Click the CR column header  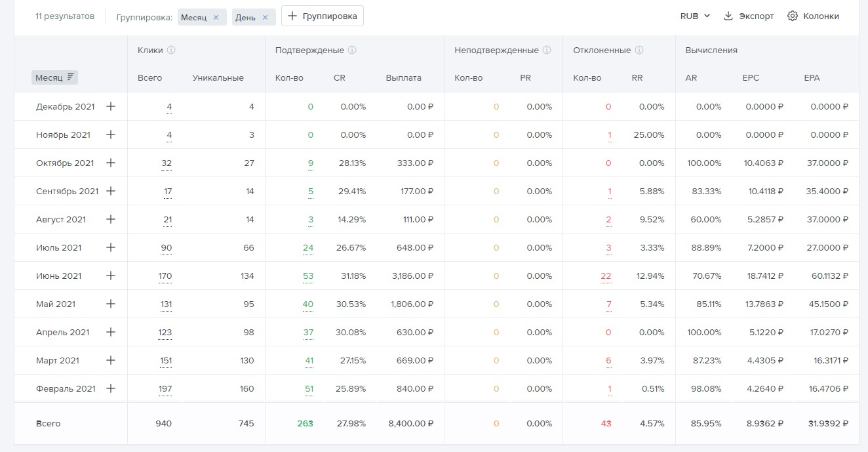340,77
